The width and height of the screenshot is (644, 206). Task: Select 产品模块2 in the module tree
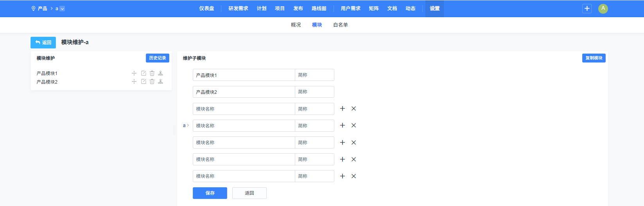pos(47,82)
